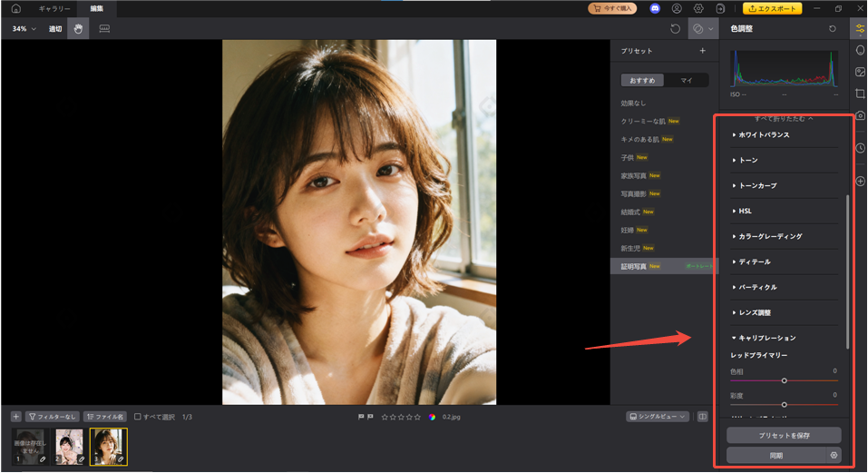Screen dimensions: 868x473
Task: Open the history clock icon
Action: click(860, 148)
